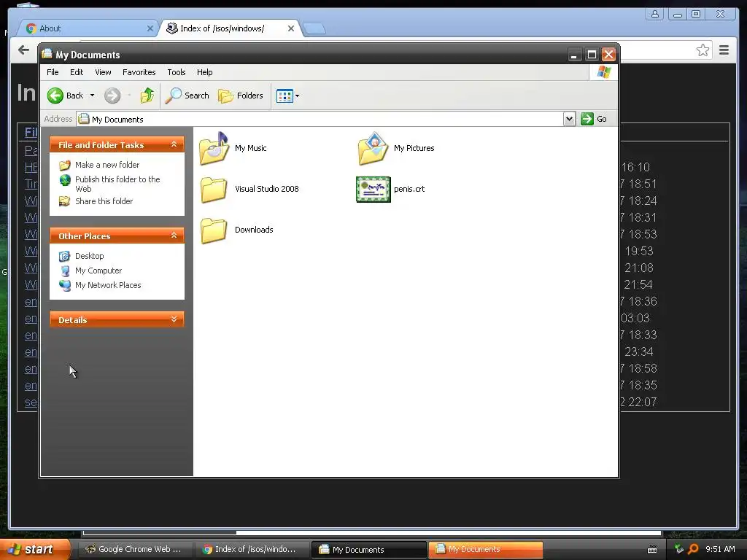Image resolution: width=747 pixels, height=560 pixels.
Task: Close the About tab in Chrome
Action: click(150, 28)
